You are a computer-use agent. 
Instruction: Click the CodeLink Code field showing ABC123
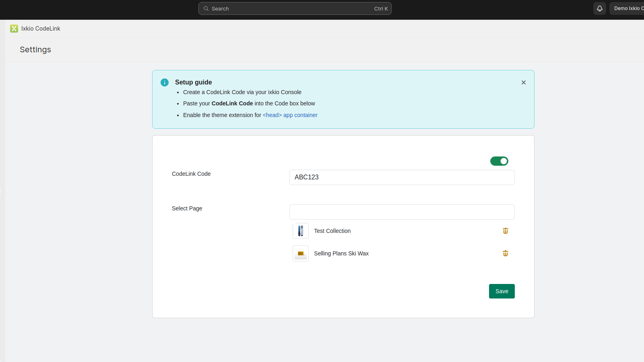(402, 177)
